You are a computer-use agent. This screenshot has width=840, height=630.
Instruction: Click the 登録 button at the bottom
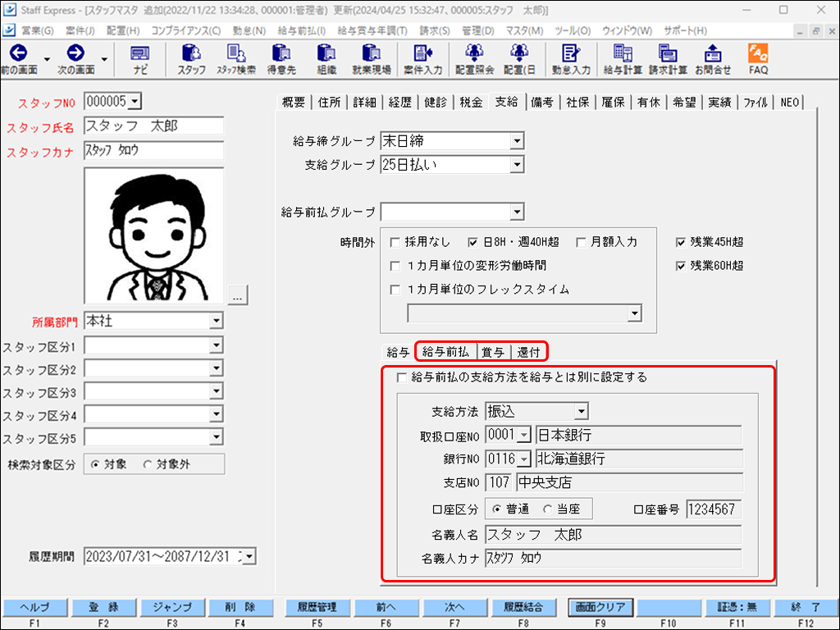[x=103, y=608]
